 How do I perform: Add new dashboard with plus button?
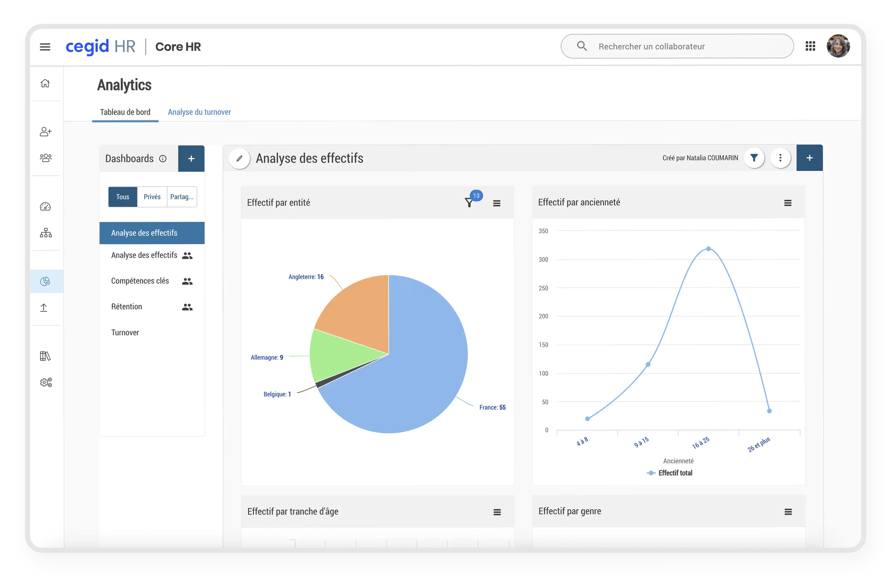click(191, 159)
